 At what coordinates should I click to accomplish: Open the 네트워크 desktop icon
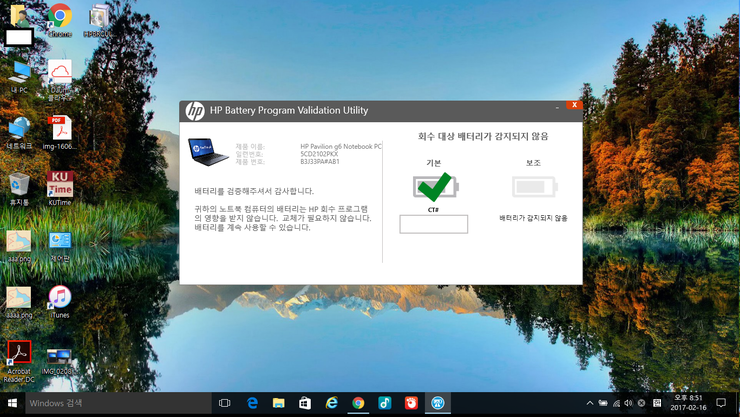pos(19,133)
